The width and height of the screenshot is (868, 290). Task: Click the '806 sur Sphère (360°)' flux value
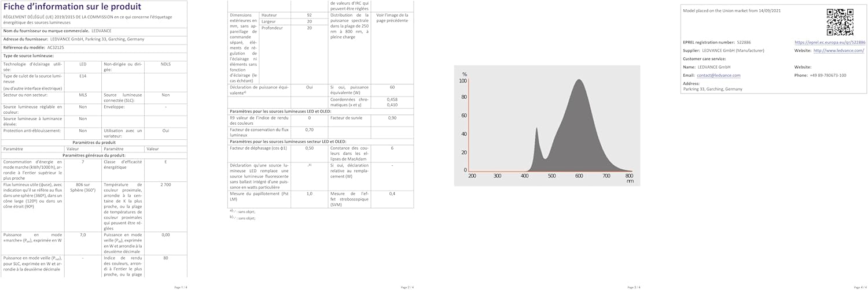(x=83, y=186)
